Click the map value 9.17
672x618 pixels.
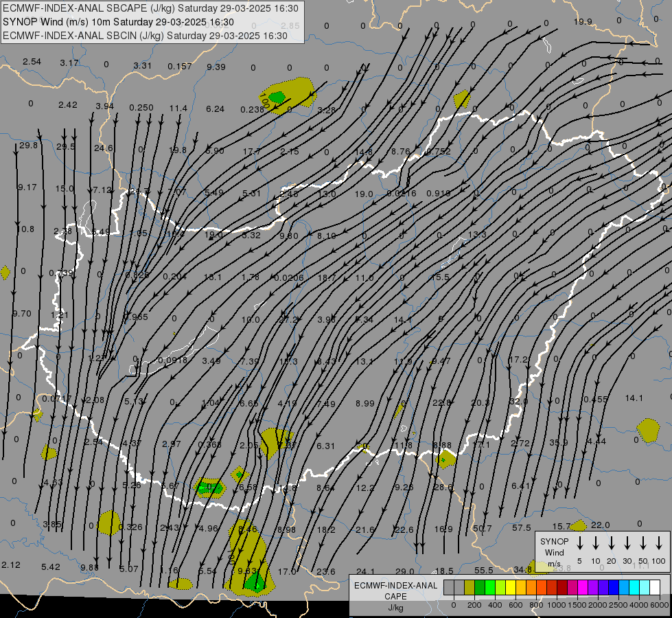coord(27,187)
